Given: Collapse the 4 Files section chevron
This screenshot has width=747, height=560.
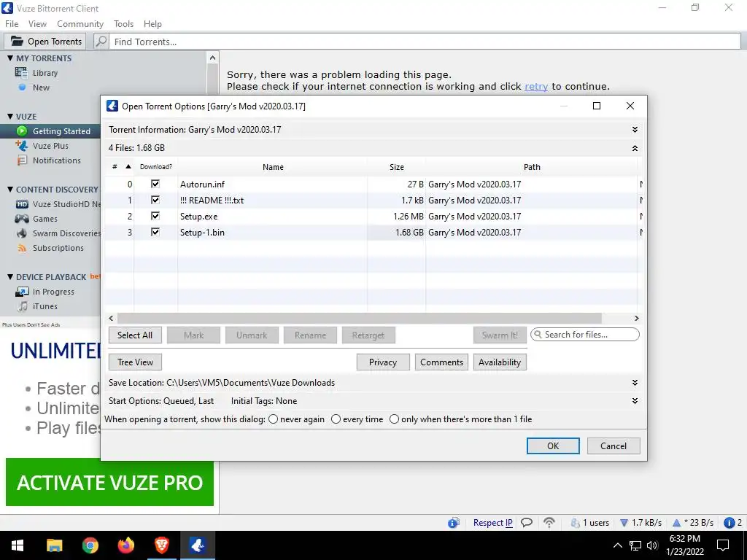Looking at the screenshot, I should [635, 148].
